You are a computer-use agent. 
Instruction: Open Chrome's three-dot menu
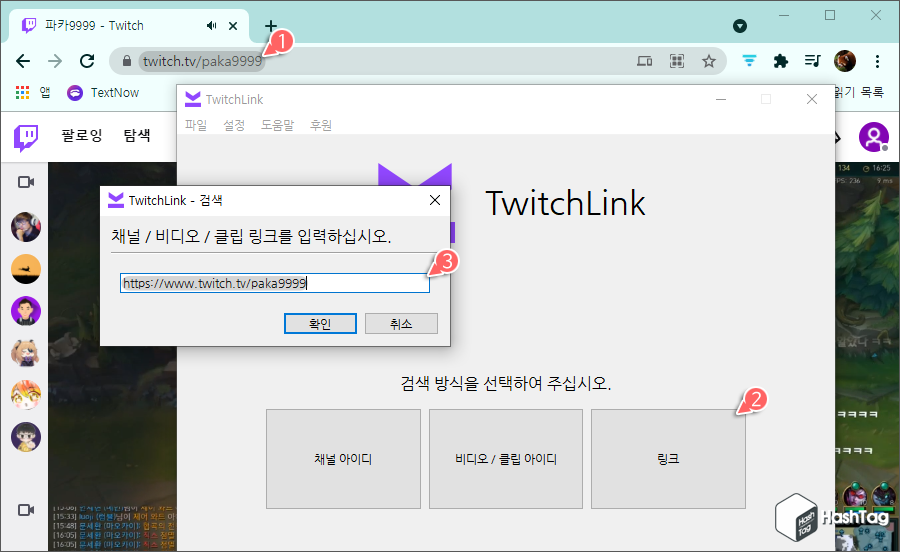point(877,61)
